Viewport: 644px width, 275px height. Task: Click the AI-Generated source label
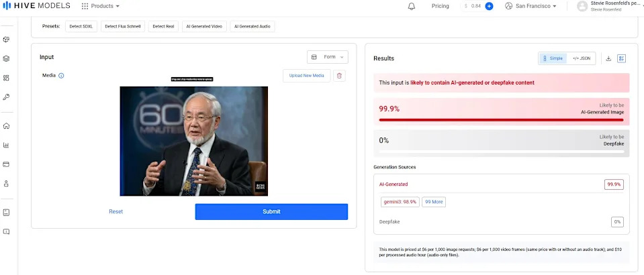click(393, 184)
